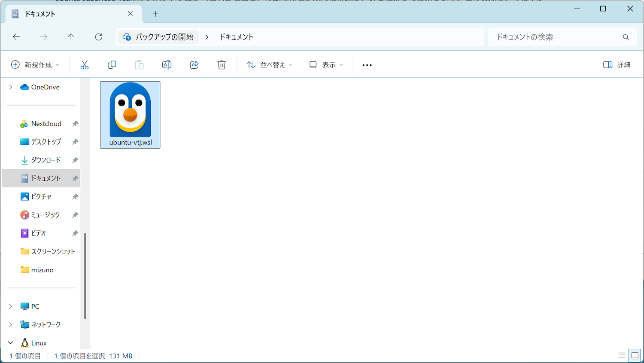The width and height of the screenshot is (644, 363).
Task: Refresh the current folder view
Action: [99, 37]
